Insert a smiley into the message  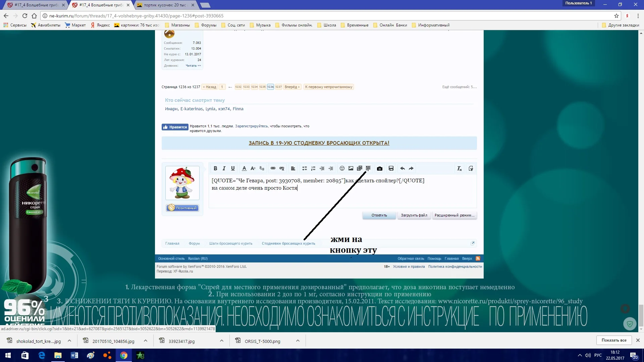[342, 169]
